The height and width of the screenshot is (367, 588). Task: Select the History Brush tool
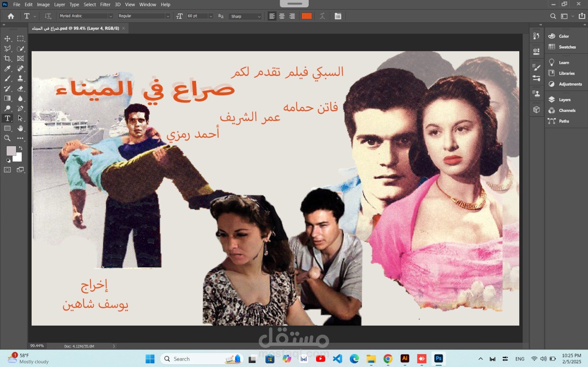tap(7, 89)
